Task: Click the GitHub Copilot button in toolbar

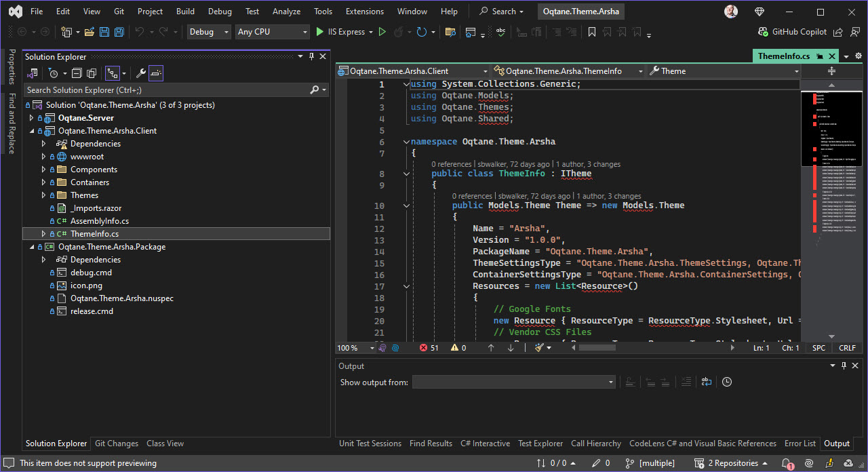Action: 798,31
